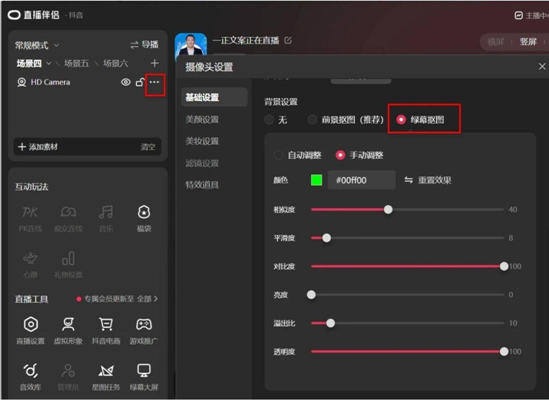Expand the 常规模式 mode dropdown

coord(37,45)
